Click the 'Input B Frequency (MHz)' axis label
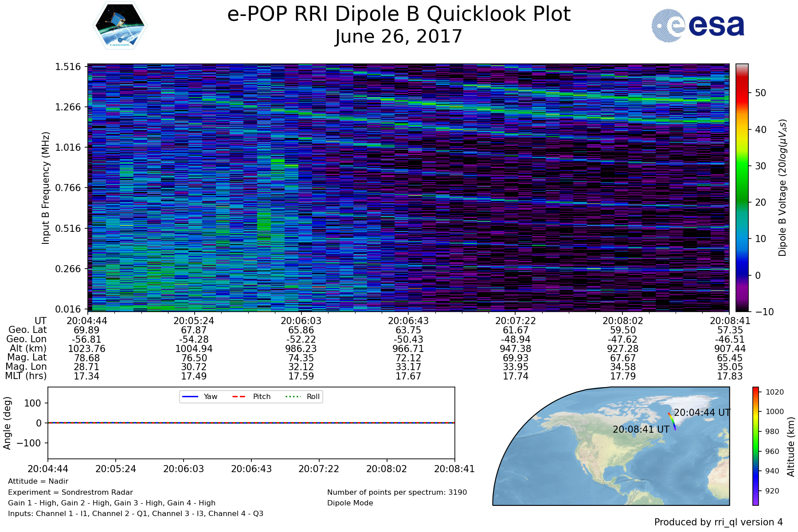 [x=46, y=188]
